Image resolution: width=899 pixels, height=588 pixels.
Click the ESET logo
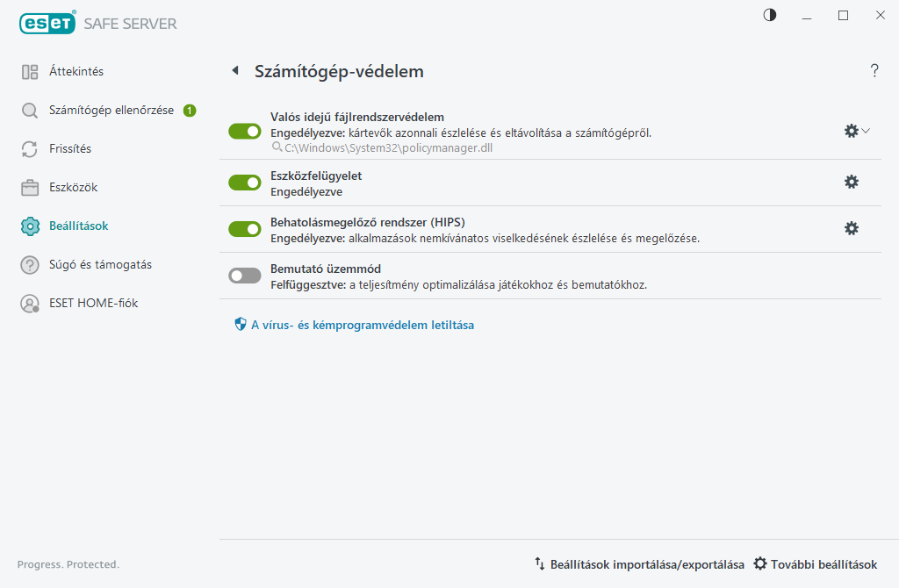tap(47, 24)
